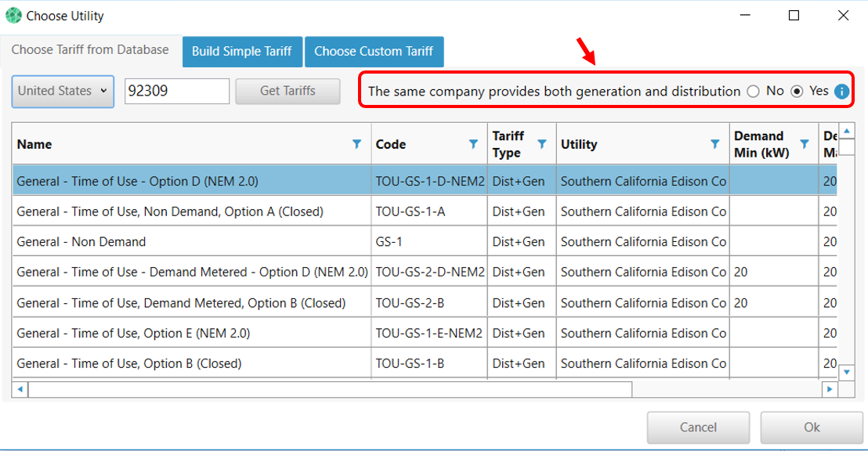Viewport: 868px width, 451px height.
Task: Open the Choose Custom Tariff tab
Action: [x=374, y=52]
